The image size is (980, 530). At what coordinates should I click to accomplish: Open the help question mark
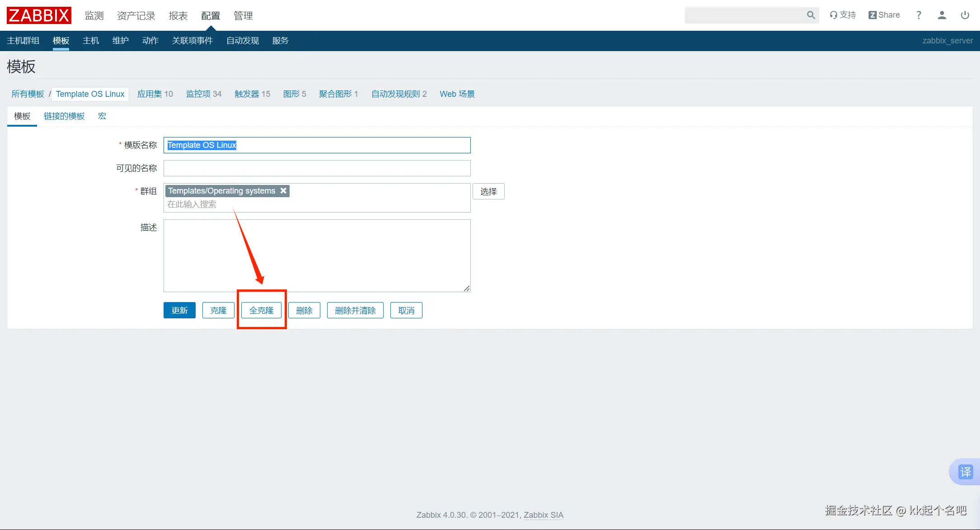(919, 15)
